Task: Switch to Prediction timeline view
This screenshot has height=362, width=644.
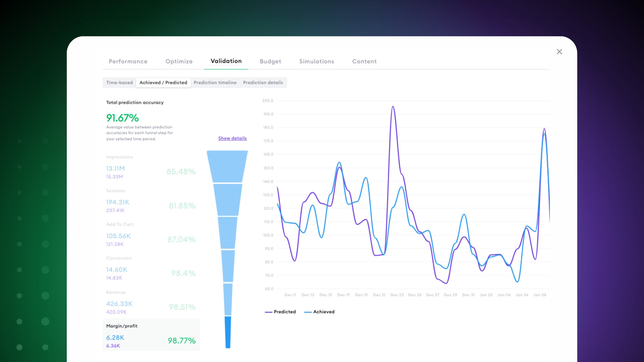Action: (215, 83)
